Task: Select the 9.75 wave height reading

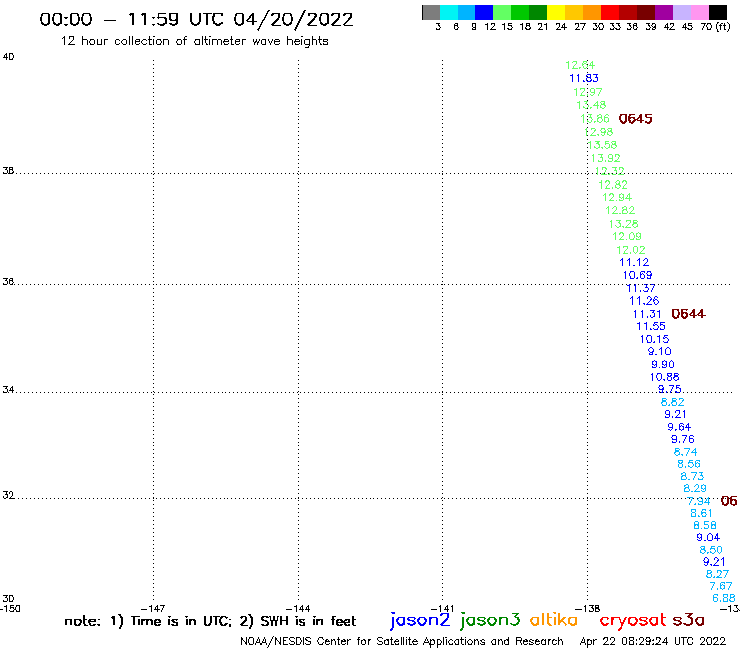Action: 669,389
